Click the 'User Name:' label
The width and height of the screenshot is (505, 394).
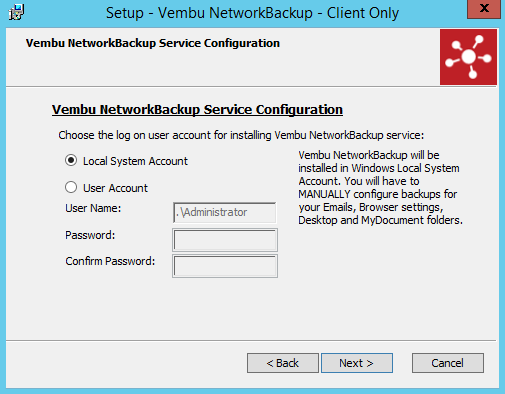coord(93,208)
